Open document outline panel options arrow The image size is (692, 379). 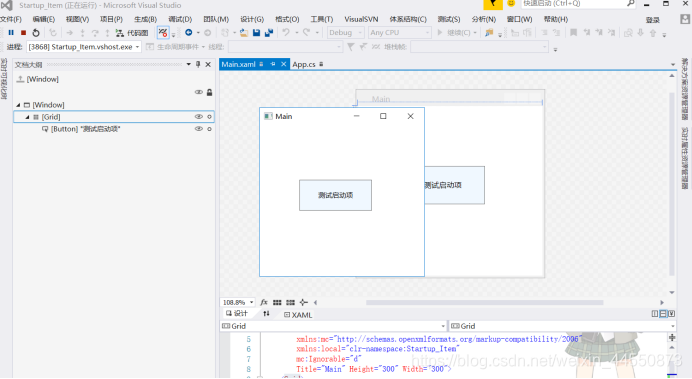[x=188, y=64]
